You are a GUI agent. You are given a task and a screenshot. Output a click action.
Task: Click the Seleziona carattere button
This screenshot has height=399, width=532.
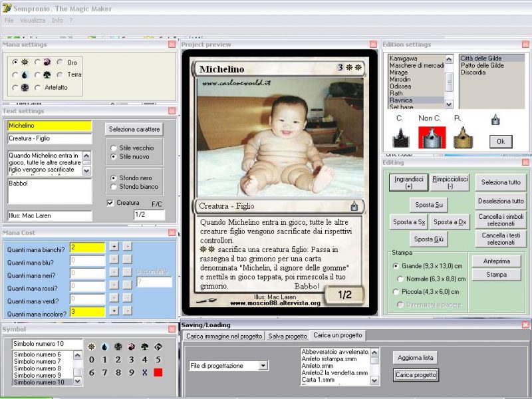point(134,129)
